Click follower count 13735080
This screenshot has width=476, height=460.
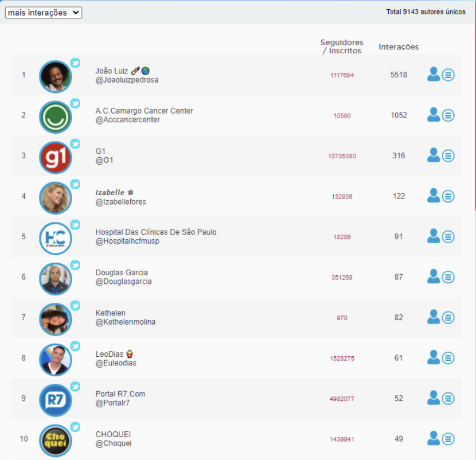coord(342,156)
